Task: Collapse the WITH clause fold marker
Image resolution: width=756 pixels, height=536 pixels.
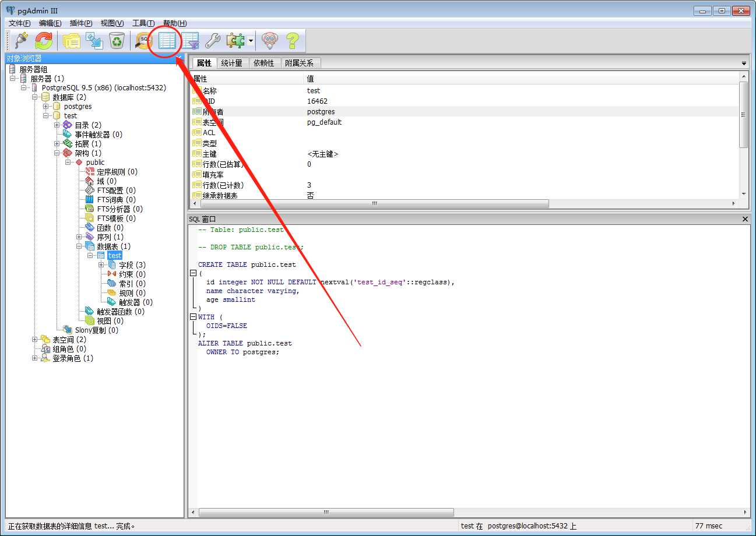Action: tap(193, 317)
